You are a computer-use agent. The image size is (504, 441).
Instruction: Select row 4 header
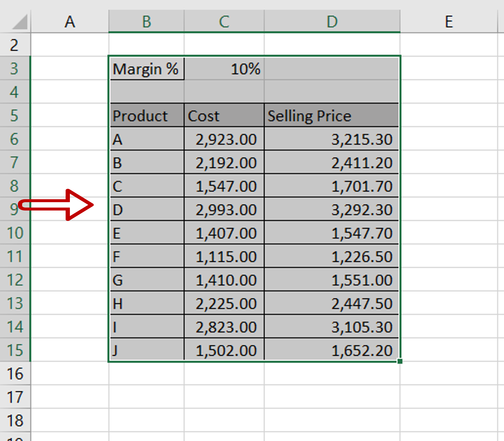click(15, 92)
